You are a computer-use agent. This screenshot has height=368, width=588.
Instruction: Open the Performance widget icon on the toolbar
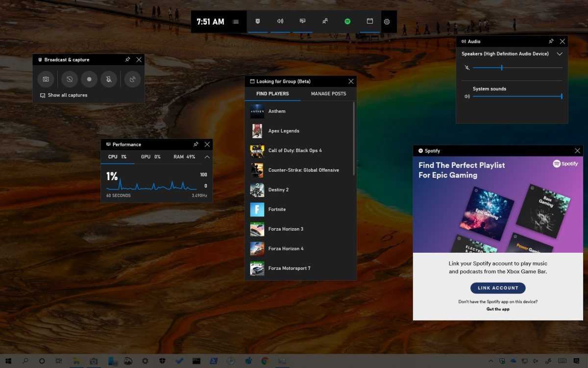coord(302,21)
